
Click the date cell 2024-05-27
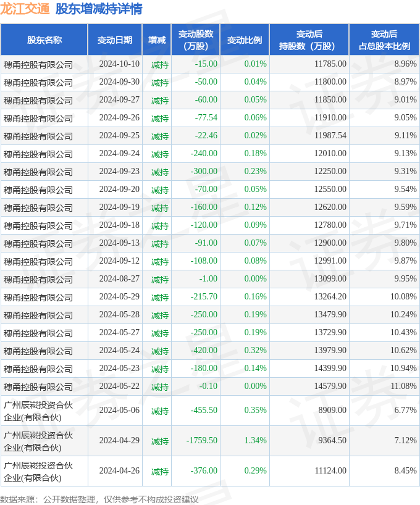119,332
